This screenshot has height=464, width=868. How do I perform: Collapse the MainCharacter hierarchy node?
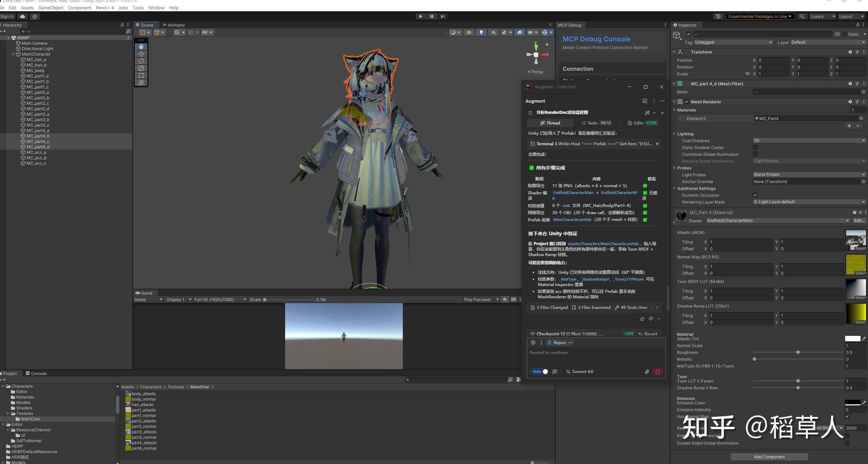[x=13, y=54]
